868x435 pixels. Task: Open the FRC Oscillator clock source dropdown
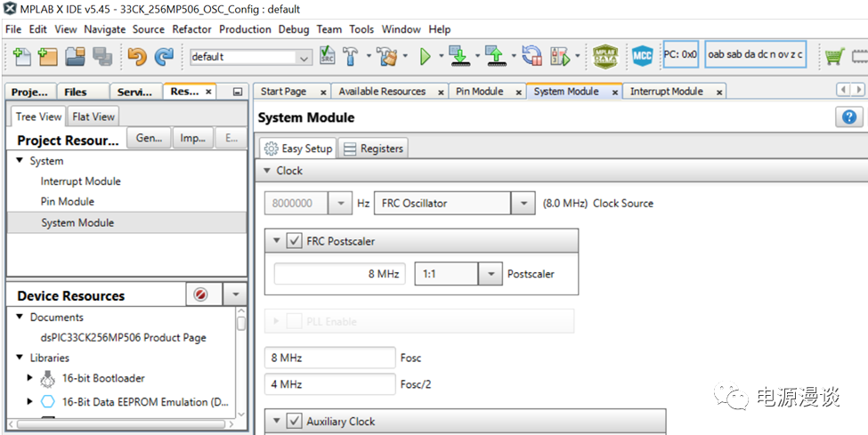click(523, 204)
